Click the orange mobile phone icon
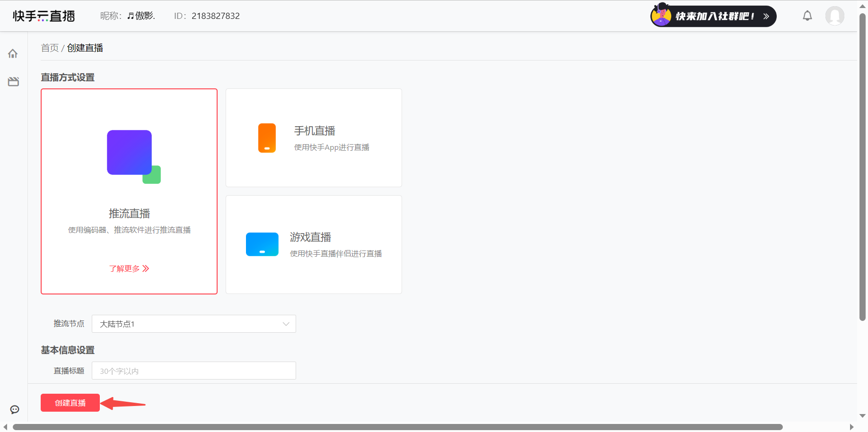Image resolution: width=868 pixels, height=432 pixels. click(267, 138)
